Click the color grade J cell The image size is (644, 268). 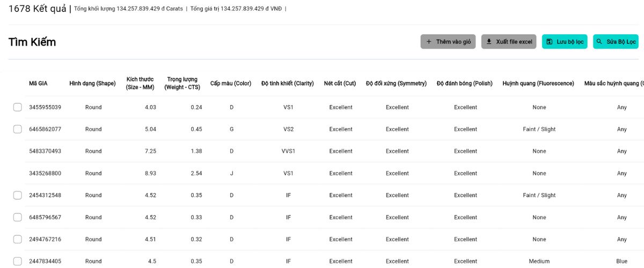coord(232,173)
